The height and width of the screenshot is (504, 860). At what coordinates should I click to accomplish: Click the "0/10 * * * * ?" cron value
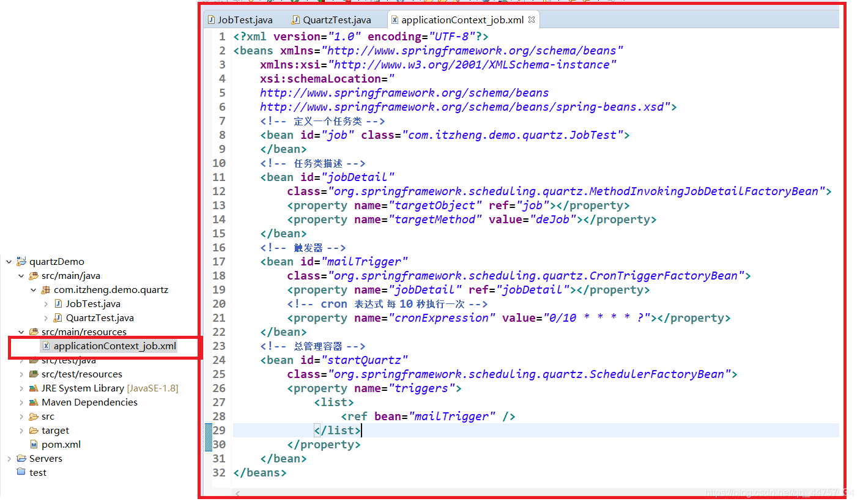tap(597, 318)
